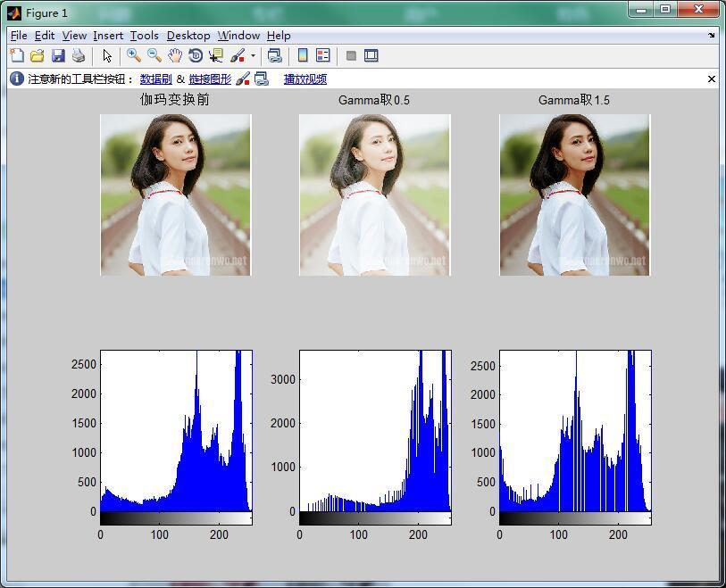Insert a colorbar via toolbar icon
Screen dimensions: 726x588
pos(303,56)
